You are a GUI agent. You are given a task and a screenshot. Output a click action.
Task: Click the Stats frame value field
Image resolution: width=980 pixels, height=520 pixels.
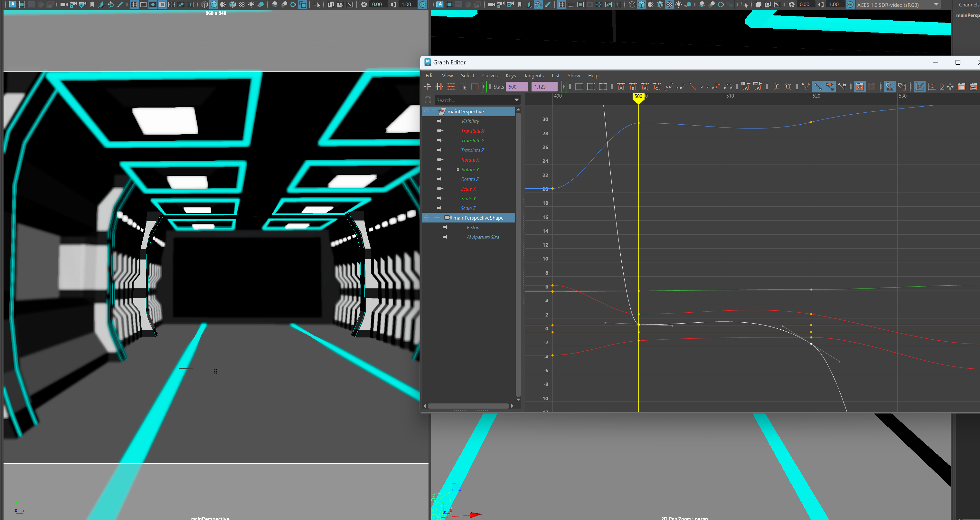point(516,87)
